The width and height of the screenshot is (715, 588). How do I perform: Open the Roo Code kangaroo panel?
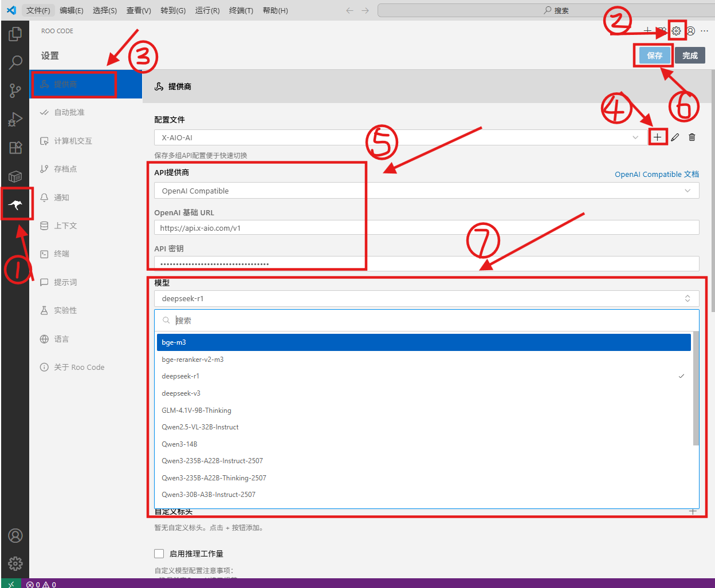(15, 204)
